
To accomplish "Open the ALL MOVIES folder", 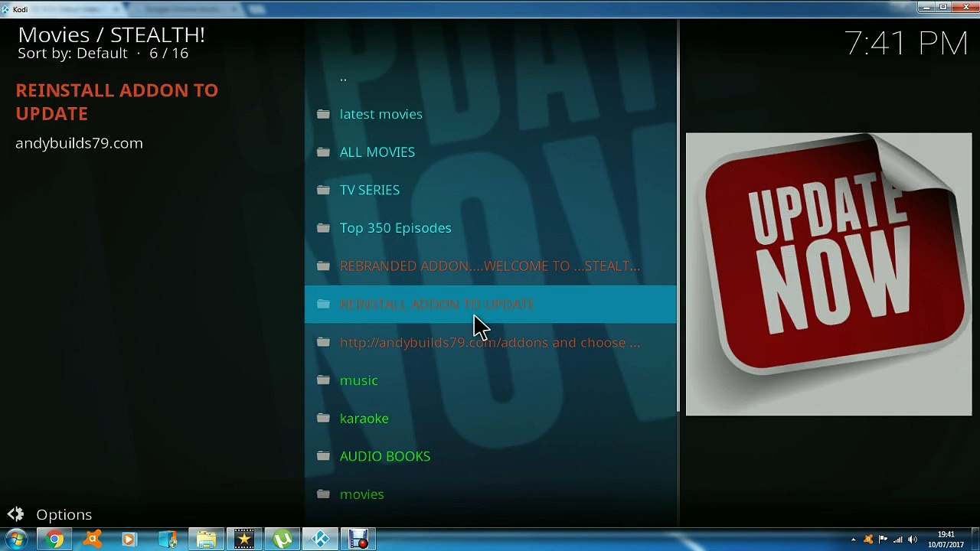I will click(490, 152).
